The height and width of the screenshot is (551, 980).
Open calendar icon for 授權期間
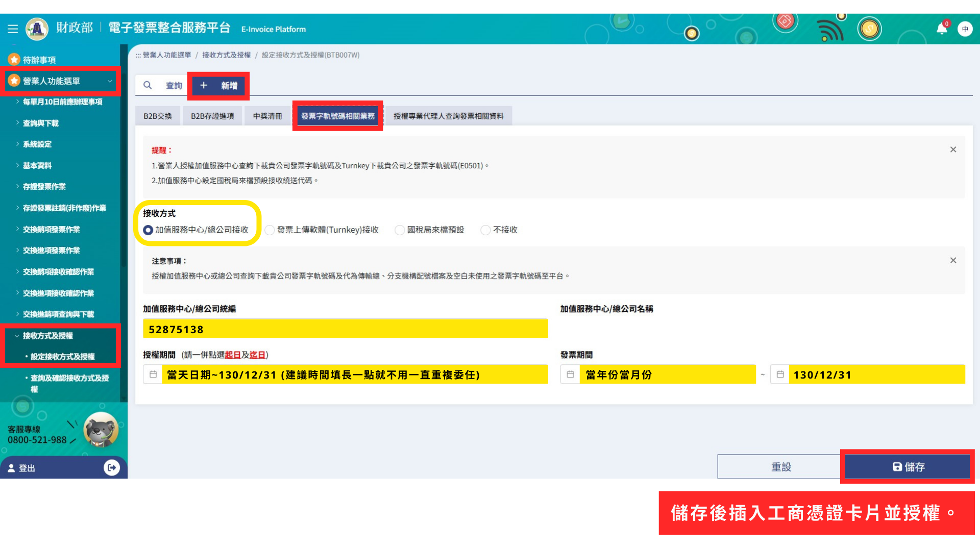pos(153,374)
